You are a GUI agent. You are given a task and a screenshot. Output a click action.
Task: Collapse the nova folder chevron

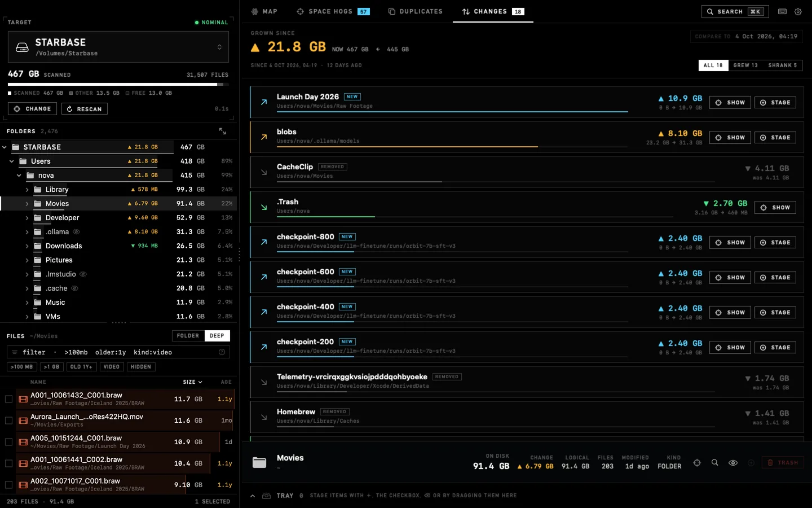point(19,176)
